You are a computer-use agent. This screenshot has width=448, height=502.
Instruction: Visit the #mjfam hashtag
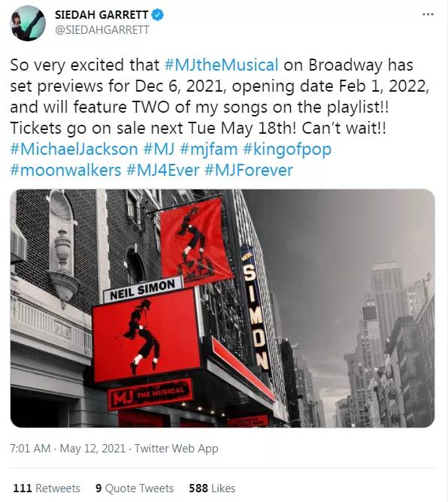click(209, 150)
